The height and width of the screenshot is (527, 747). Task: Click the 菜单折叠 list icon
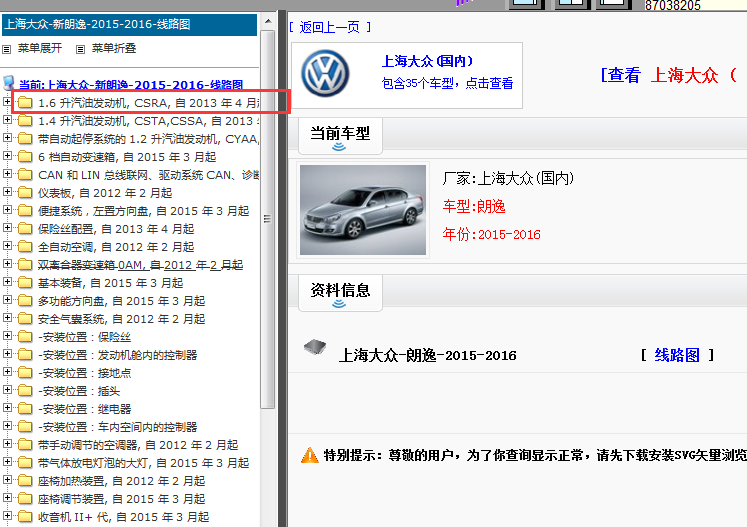coord(81,49)
